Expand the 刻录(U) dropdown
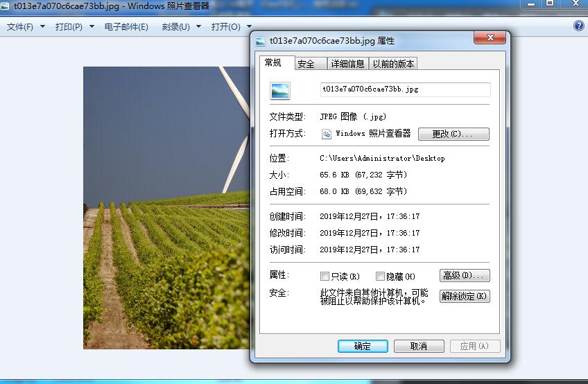The image size is (588, 384). point(181,27)
